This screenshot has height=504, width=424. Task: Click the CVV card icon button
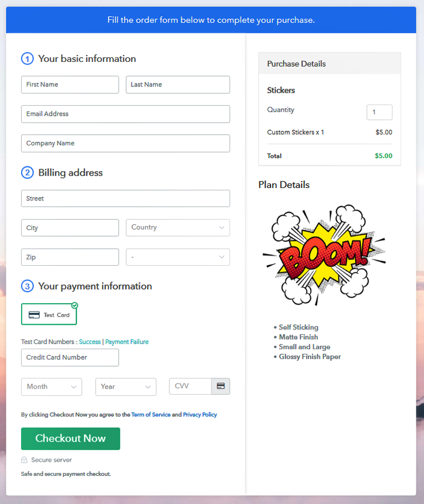point(221,386)
